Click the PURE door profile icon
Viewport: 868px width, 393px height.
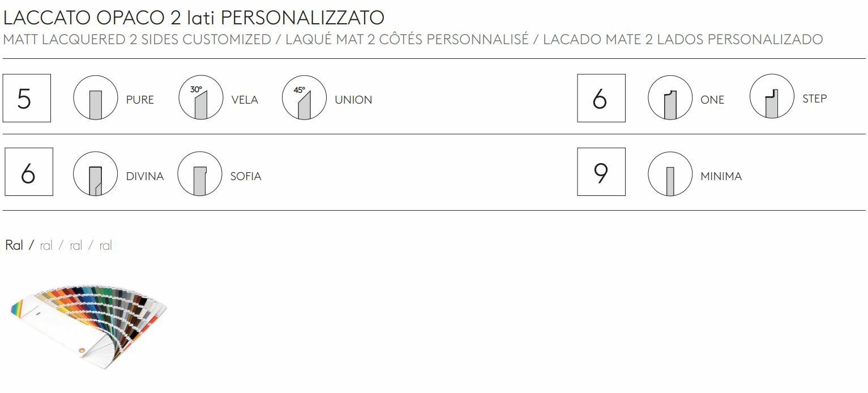coord(95,97)
